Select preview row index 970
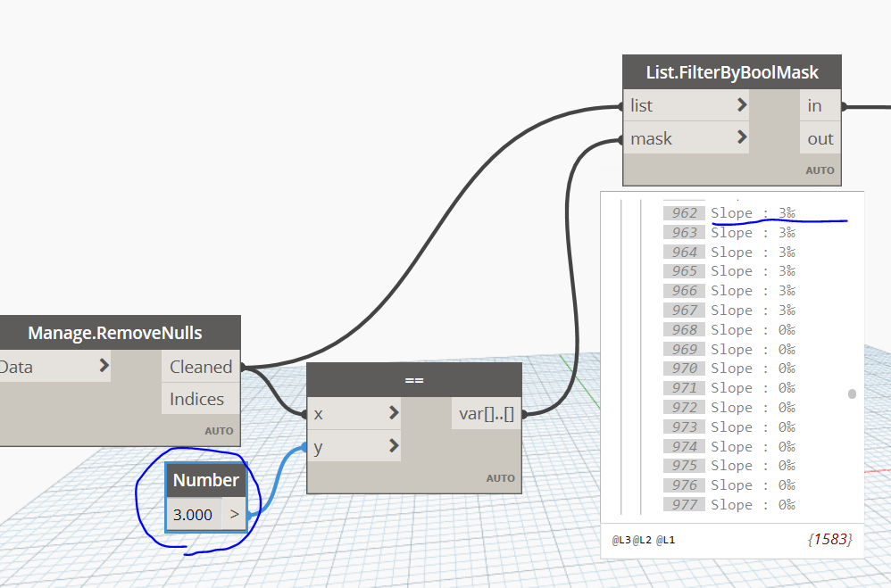 click(684, 369)
